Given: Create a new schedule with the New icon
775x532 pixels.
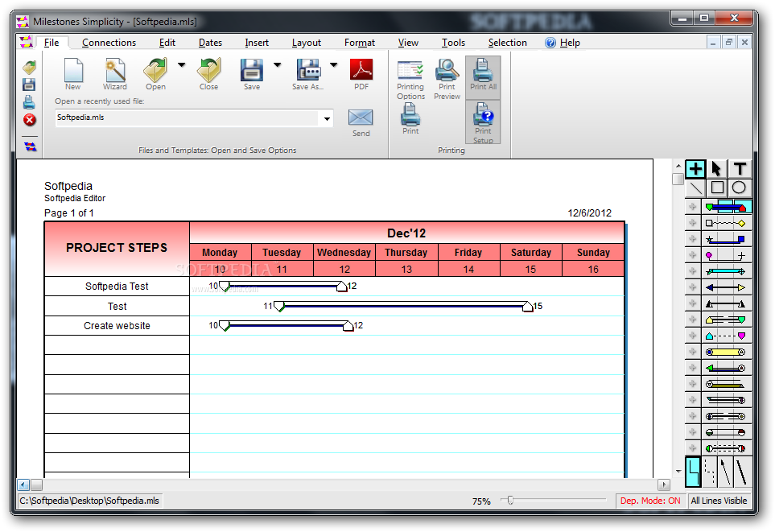Looking at the screenshot, I should [73, 74].
